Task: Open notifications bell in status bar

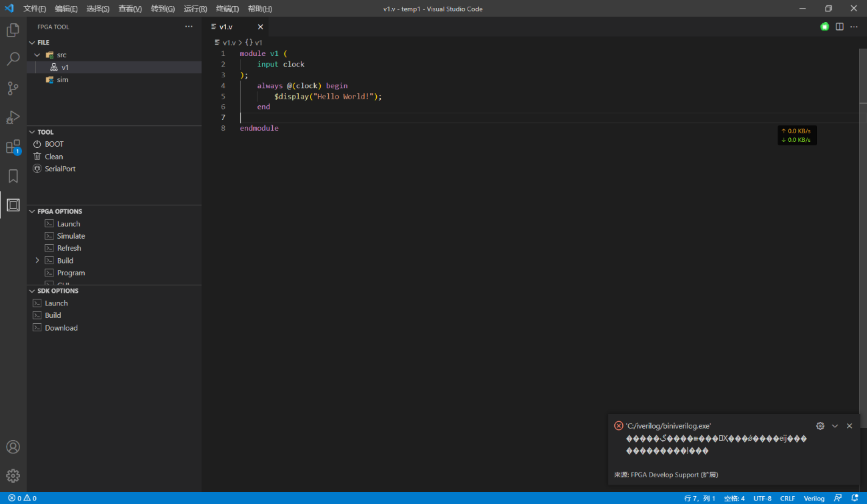Action: coord(854,498)
